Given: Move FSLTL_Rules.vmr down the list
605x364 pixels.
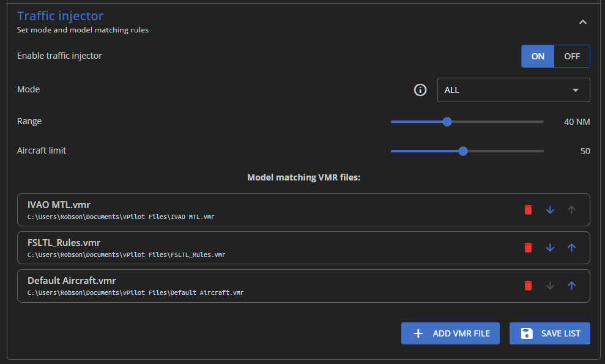Looking at the screenshot, I should (x=550, y=247).
